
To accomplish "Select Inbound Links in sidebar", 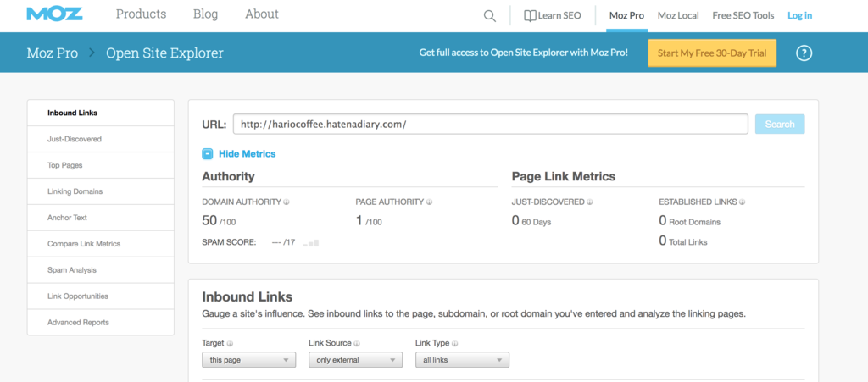I will click(x=101, y=113).
